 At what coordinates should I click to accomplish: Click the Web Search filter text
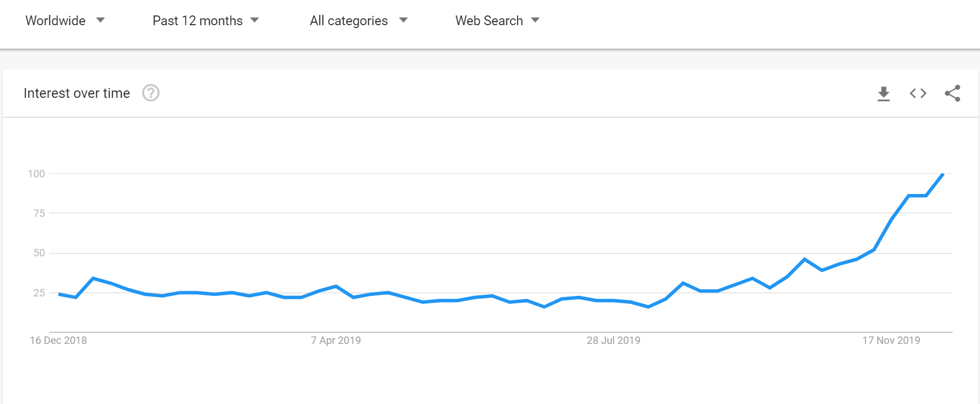(x=489, y=21)
